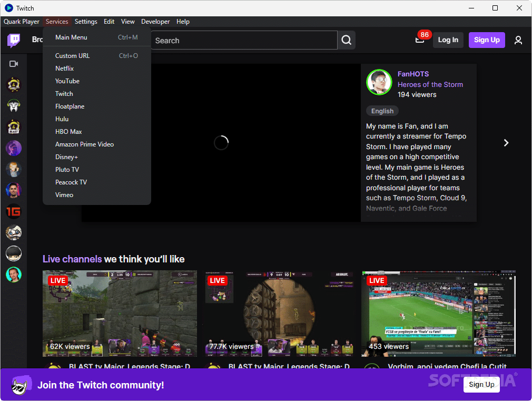Click the purple Sign Up button in header
Screen dimensions: 532x401
click(x=487, y=40)
